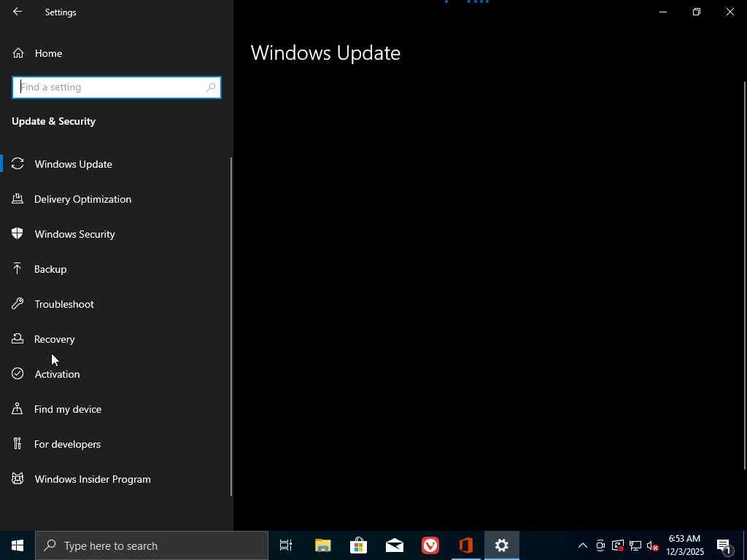Open Windows Insider Program cat icon
The image size is (747, 560).
pos(18,478)
